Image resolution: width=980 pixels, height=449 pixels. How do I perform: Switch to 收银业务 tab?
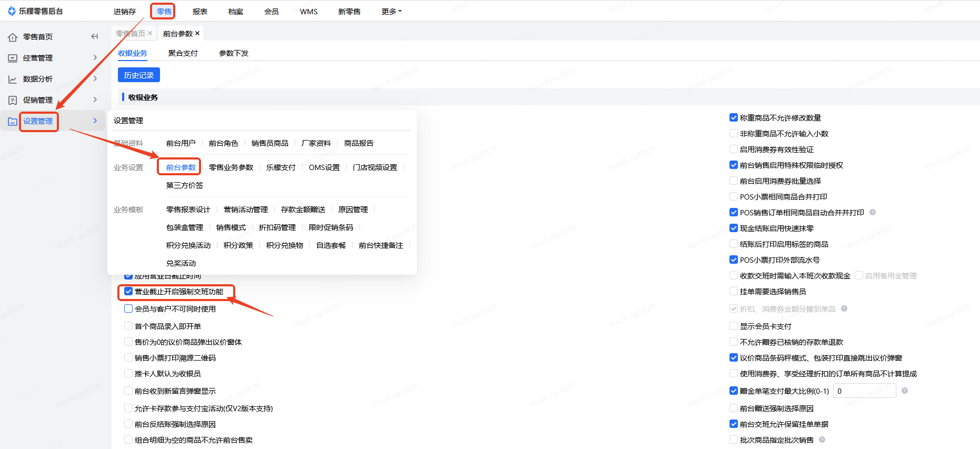point(133,53)
